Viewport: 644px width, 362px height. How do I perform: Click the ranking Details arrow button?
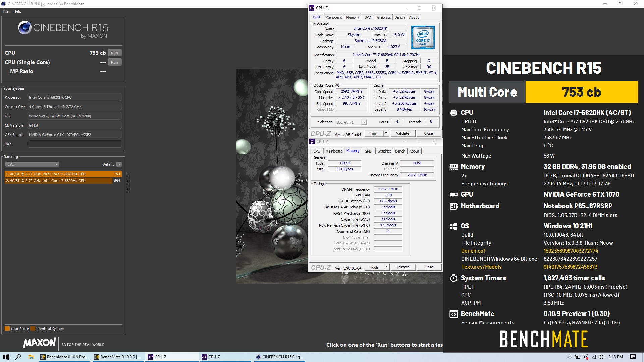click(x=119, y=164)
